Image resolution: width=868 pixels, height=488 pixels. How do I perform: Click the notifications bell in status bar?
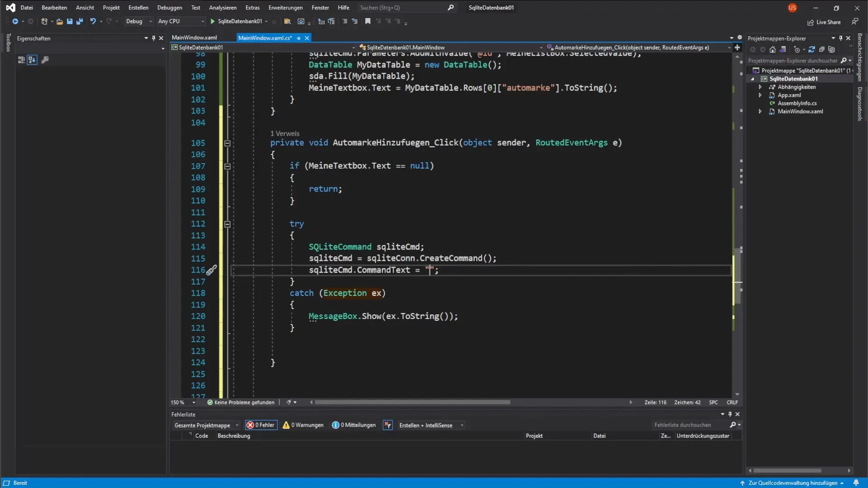[x=856, y=483]
